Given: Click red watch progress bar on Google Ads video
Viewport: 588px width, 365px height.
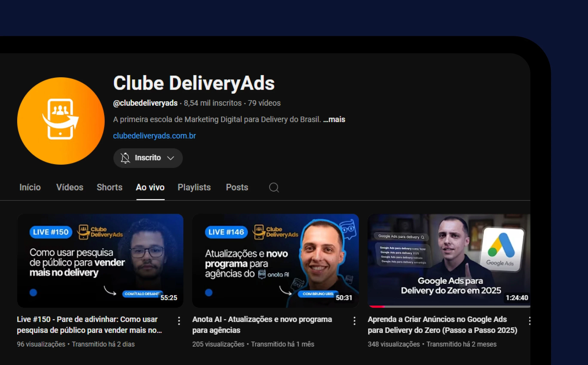Looking at the screenshot, I should click(x=377, y=307).
